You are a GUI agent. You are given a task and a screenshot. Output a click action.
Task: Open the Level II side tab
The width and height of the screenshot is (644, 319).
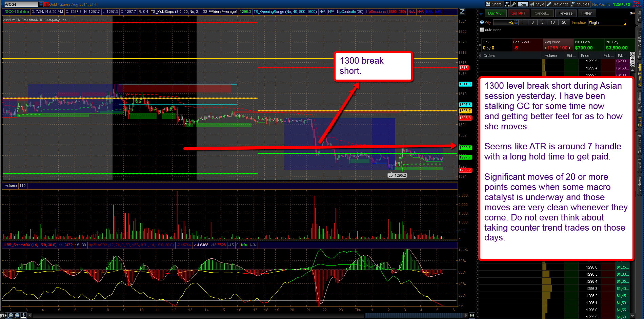tap(640, 165)
